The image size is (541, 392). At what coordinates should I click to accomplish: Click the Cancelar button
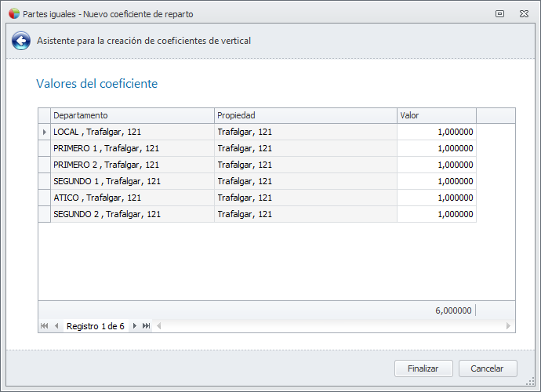tap(487, 368)
